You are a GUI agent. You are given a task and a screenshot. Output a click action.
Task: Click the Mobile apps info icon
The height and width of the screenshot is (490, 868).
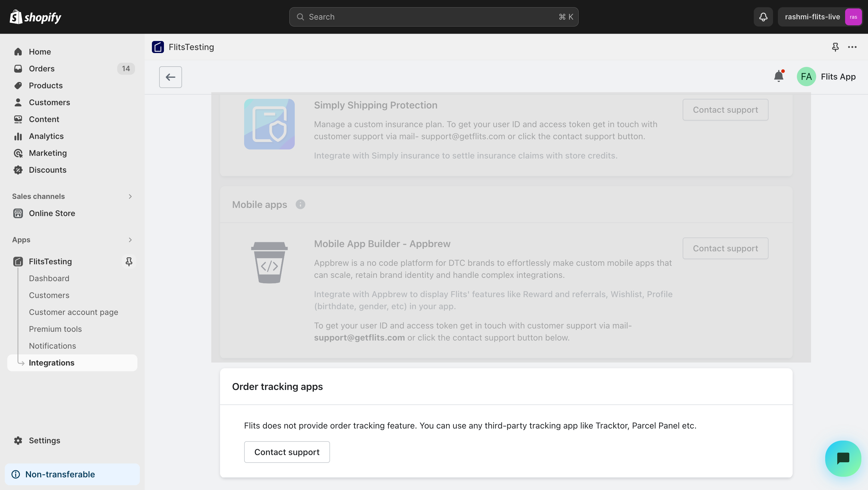click(300, 205)
